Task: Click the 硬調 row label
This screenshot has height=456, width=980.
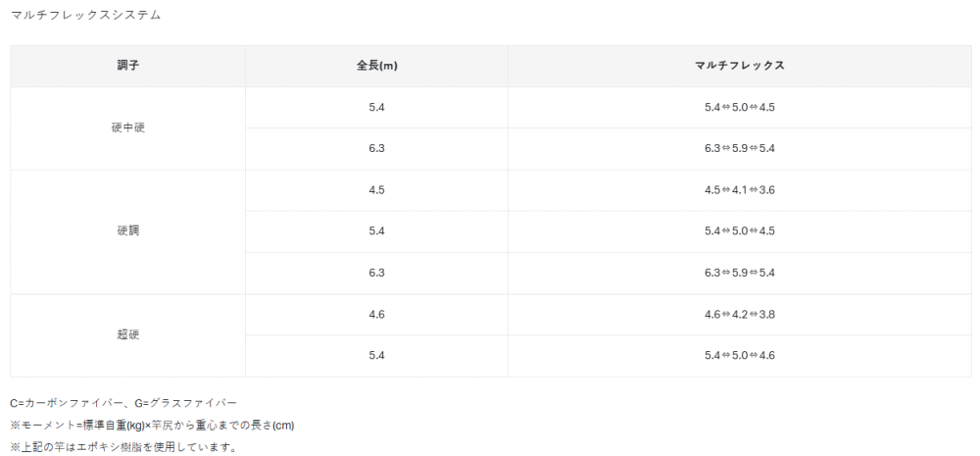Action: point(128,230)
